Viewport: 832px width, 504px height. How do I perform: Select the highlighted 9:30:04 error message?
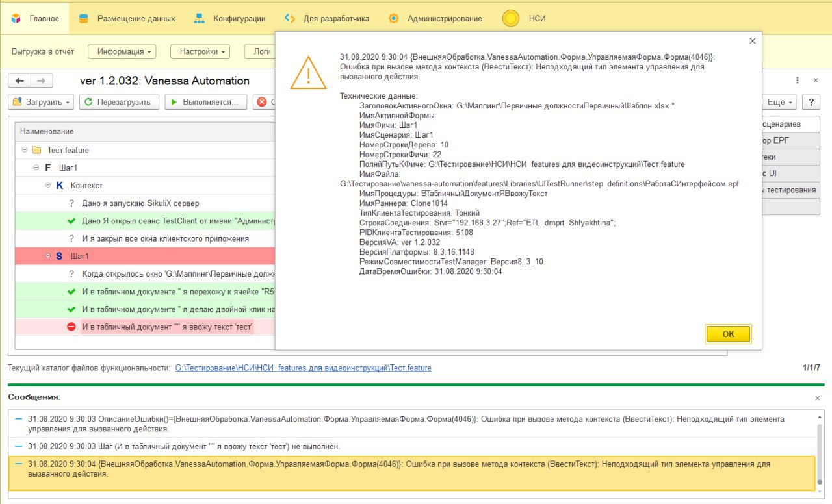point(411,473)
